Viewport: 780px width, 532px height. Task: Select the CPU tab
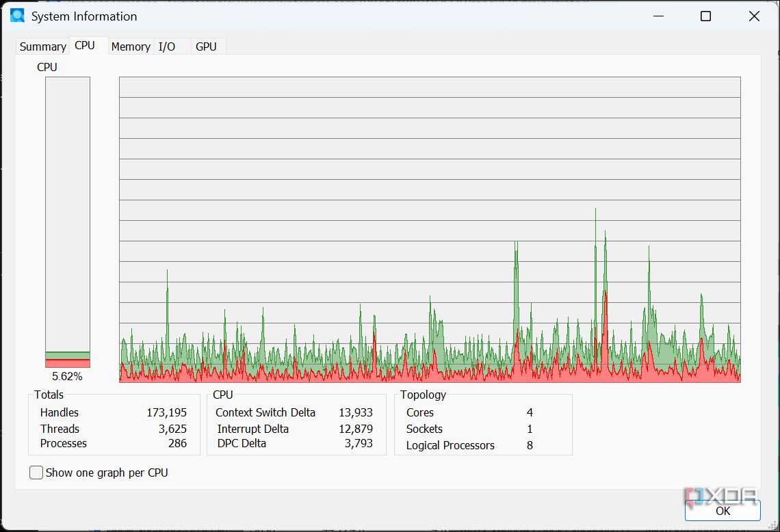coord(85,45)
